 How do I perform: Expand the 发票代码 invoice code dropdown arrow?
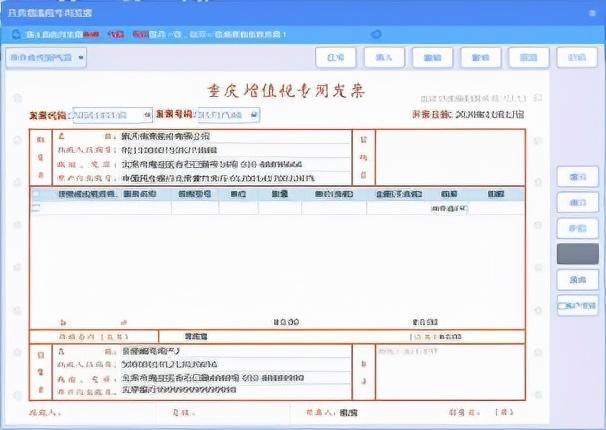147,115
